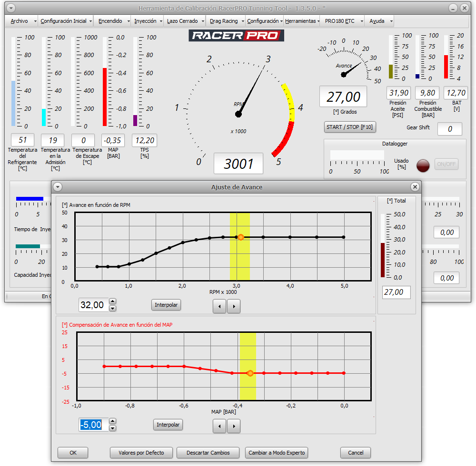Increase MAP compensation value with up arrow
The width and height of the screenshot is (476, 466).
click(x=113, y=421)
